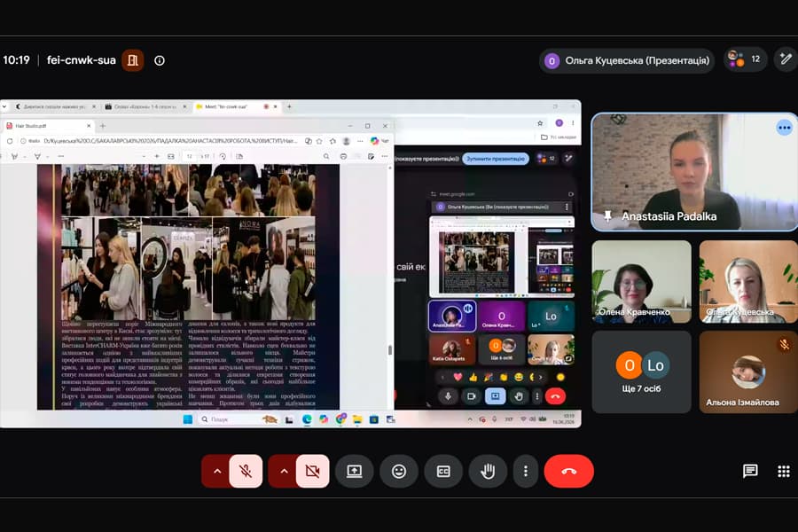Select the Hair Studio.pdf tab

point(49,126)
